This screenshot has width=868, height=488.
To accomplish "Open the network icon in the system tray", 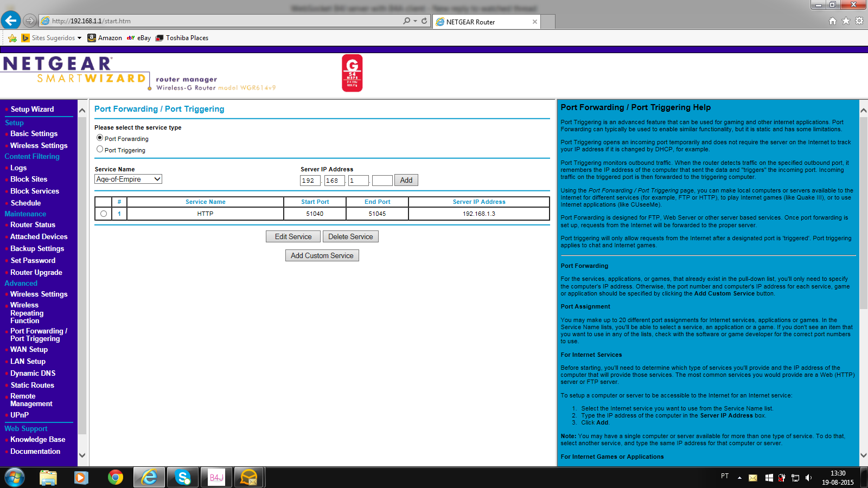I will (x=795, y=478).
